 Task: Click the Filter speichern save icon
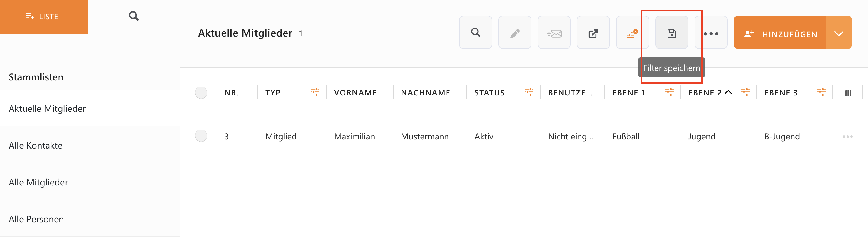[672, 33]
